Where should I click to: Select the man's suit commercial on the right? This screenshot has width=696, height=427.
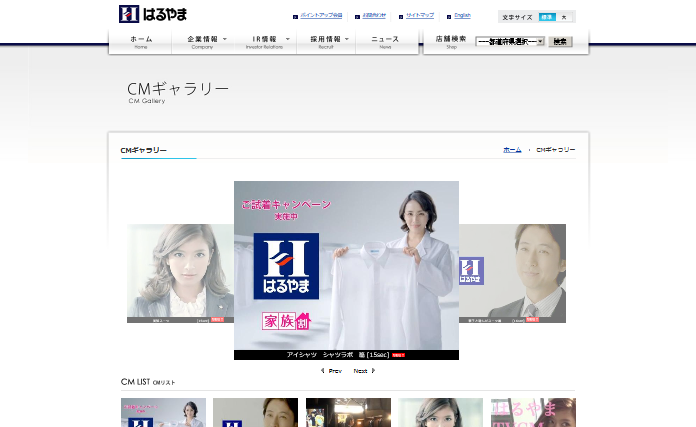point(512,273)
